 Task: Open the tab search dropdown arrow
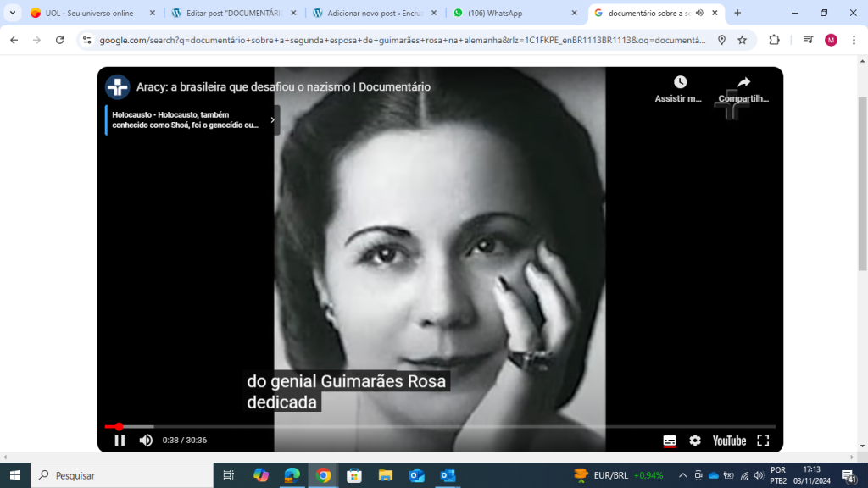pyautogui.click(x=12, y=14)
